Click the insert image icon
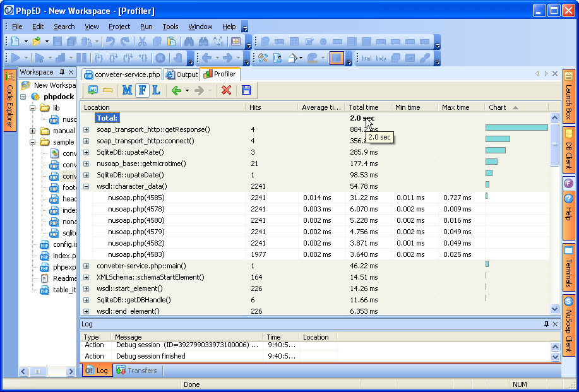Viewport: 579px width, 392px height. tap(410, 57)
